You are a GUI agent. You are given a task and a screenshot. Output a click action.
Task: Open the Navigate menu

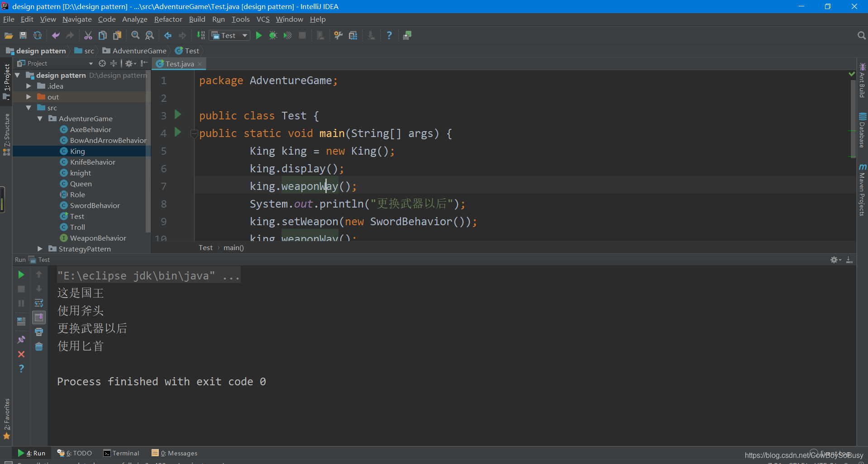point(77,19)
